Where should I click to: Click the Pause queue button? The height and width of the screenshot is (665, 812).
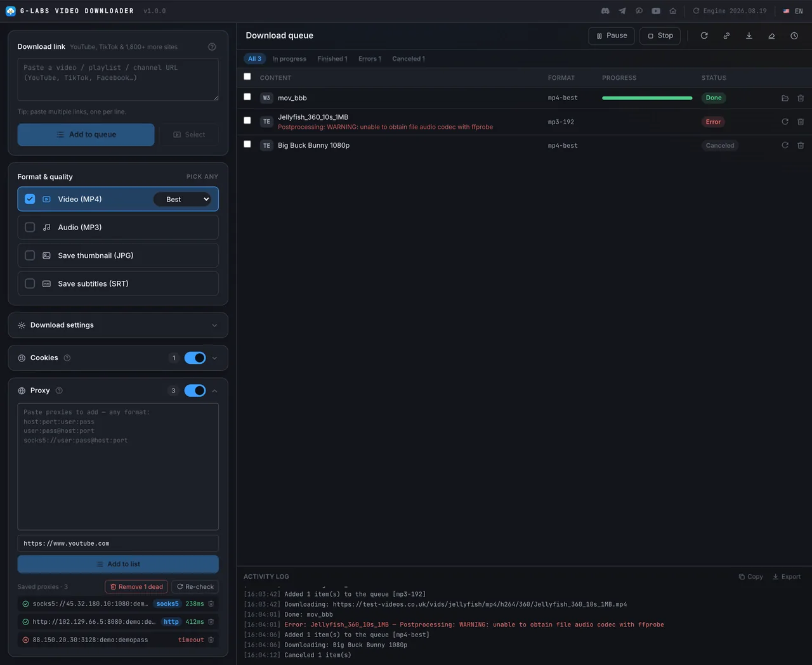(612, 36)
